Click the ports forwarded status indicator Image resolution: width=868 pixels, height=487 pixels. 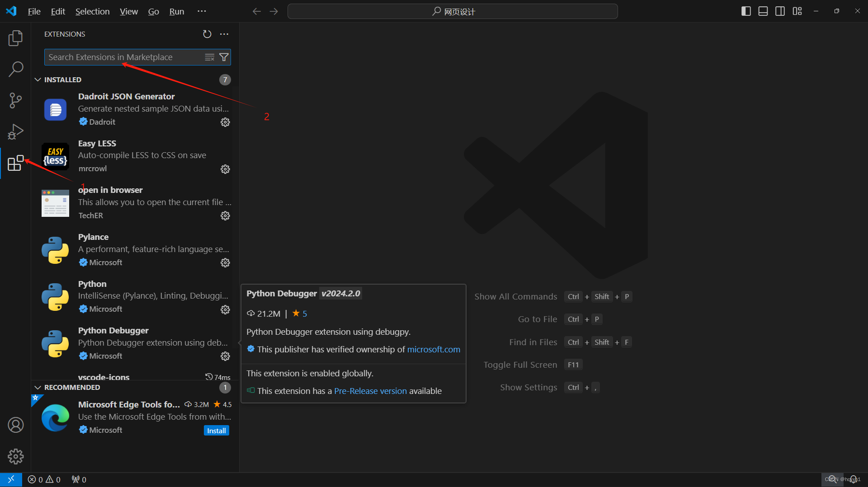[x=79, y=480]
